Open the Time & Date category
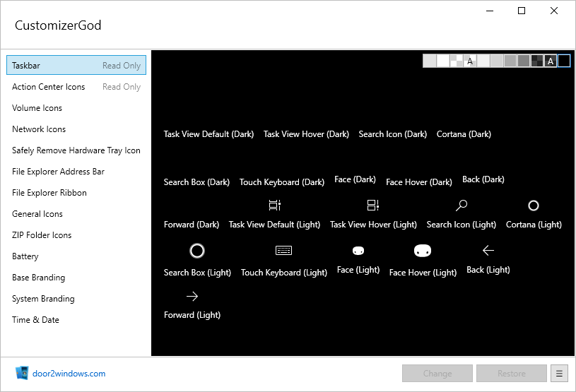This screenshot has height=392, width=576. coord(76,320)
